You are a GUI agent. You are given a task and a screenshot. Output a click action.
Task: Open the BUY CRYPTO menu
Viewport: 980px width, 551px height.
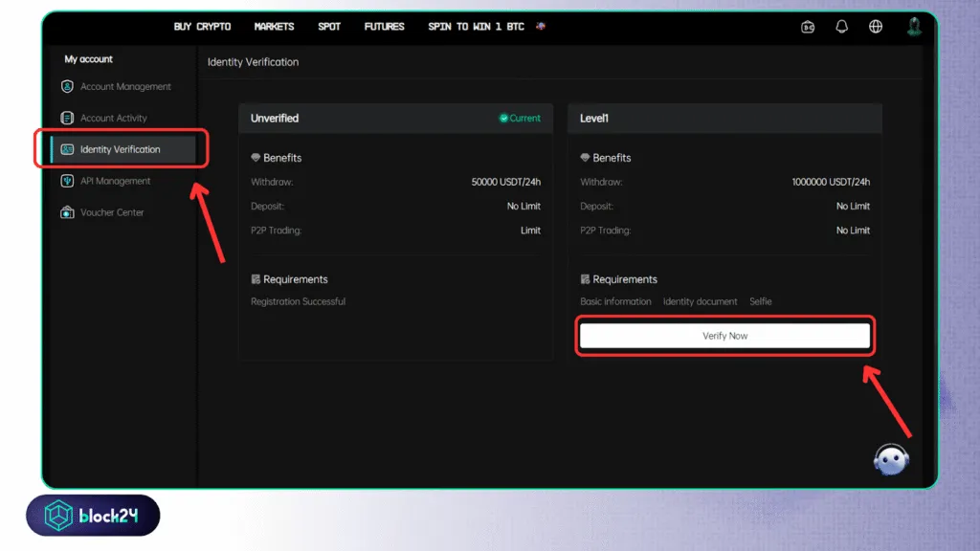coord(202,27)
